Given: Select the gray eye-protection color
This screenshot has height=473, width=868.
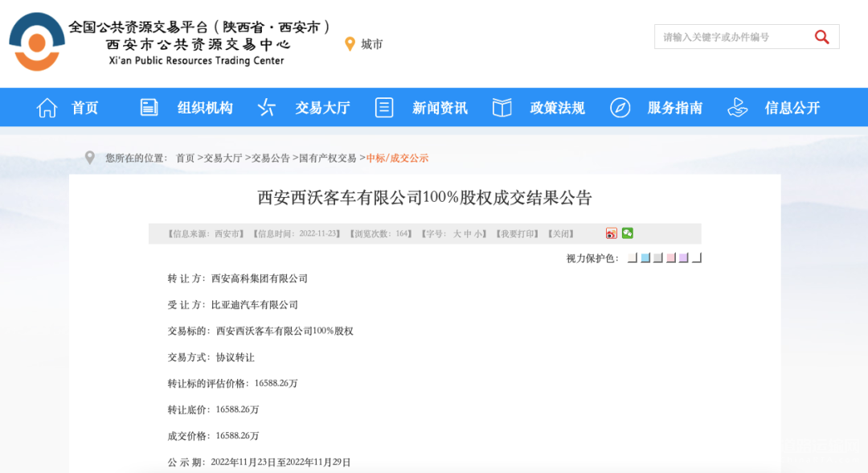Looking at the screenshot, I should pyautogui.click(x=657, y=258).
